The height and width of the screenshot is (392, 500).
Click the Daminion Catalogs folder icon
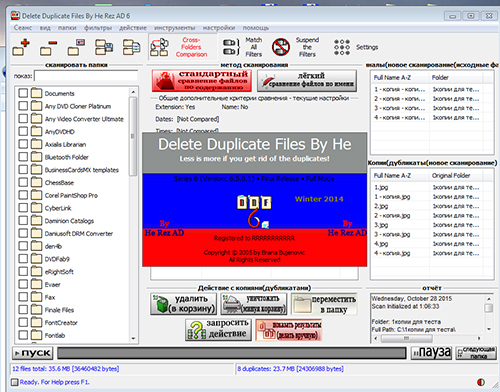pos(36,220)
